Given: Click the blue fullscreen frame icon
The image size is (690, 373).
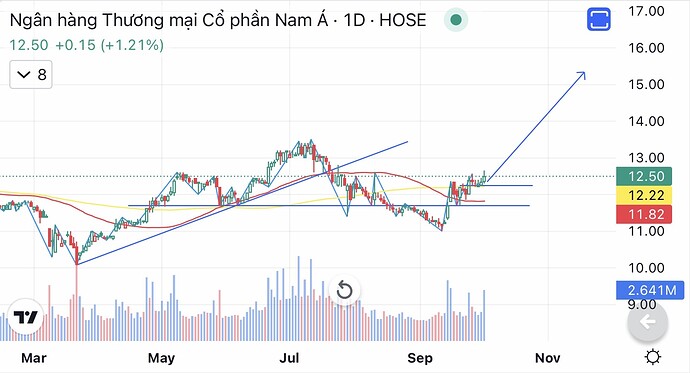Looking at the screenshot, I should click(x=598, y=20).
